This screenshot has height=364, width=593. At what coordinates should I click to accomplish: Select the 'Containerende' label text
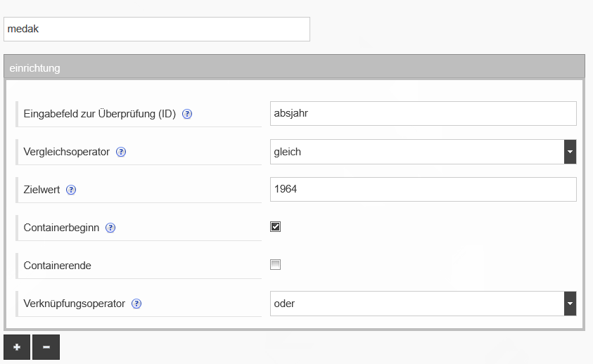tap(57, 266)
